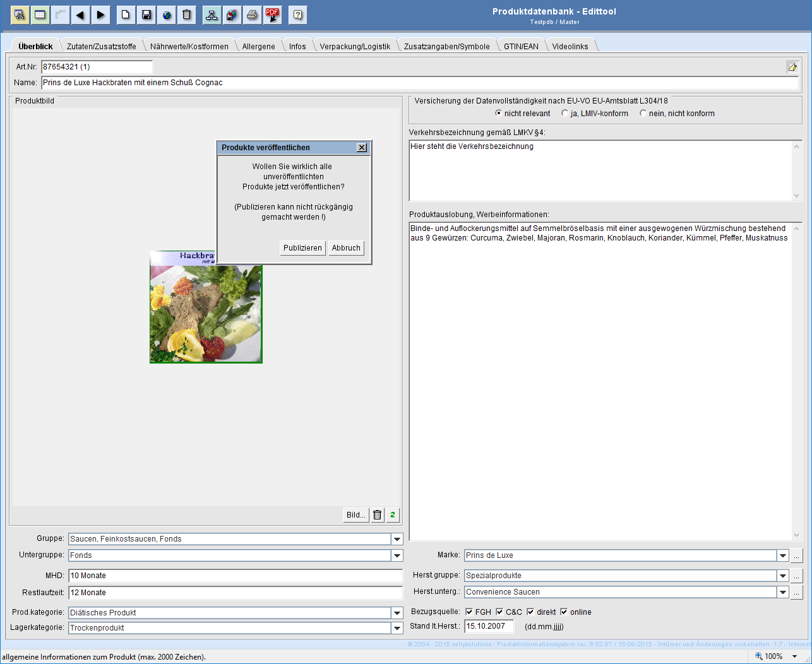
Task: Expand the Prod.kategorie dropdown
Action: click(397, 613)
